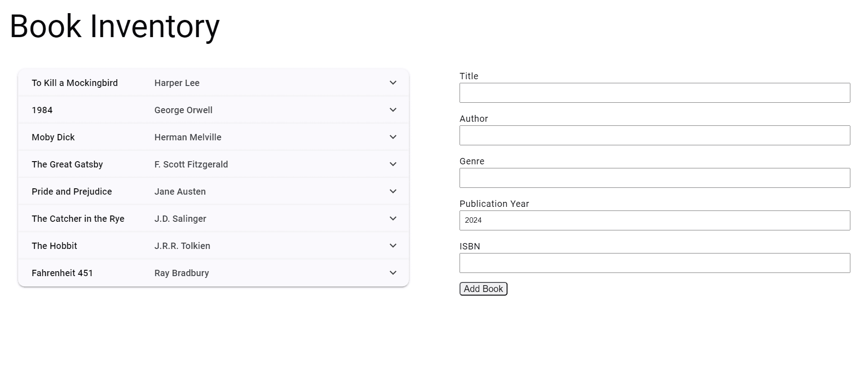The width and height of the screenshot is (868, 392).
Task: Focus the Author text field
Action: (x=655, y=135)
